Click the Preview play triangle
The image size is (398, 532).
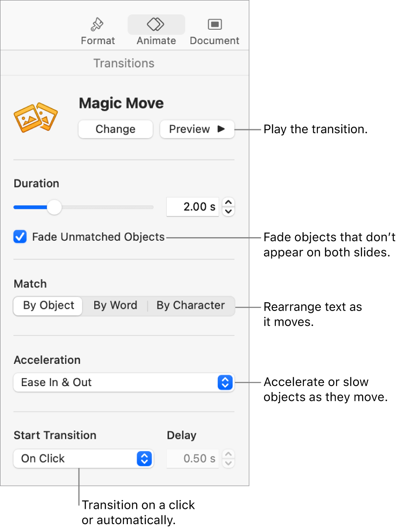(221, 129)
